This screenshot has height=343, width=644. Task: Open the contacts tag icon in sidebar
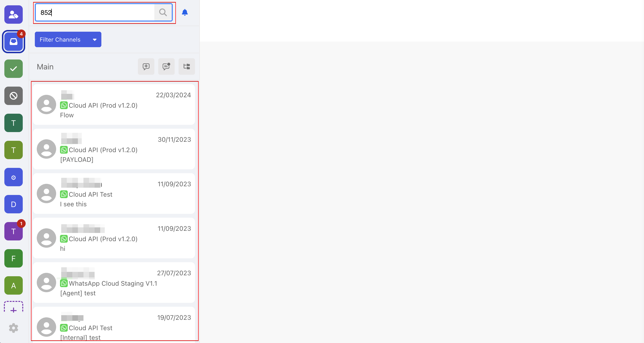[x=14, y=15]
